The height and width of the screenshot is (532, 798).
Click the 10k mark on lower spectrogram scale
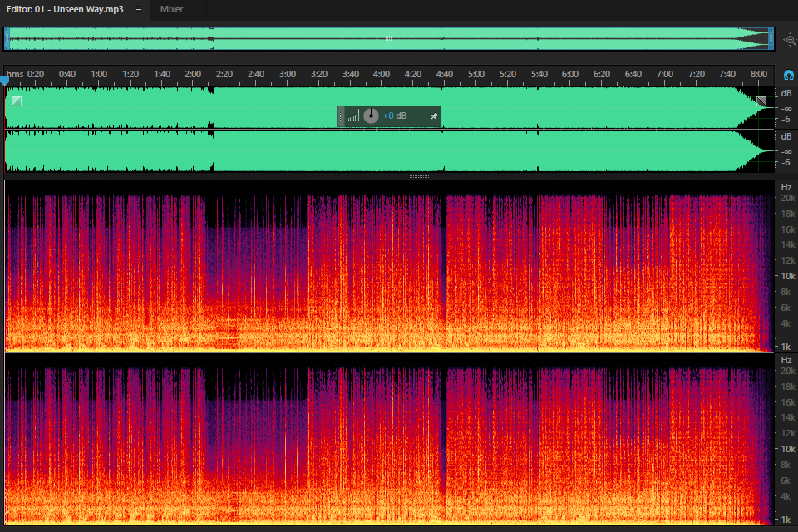788,449
